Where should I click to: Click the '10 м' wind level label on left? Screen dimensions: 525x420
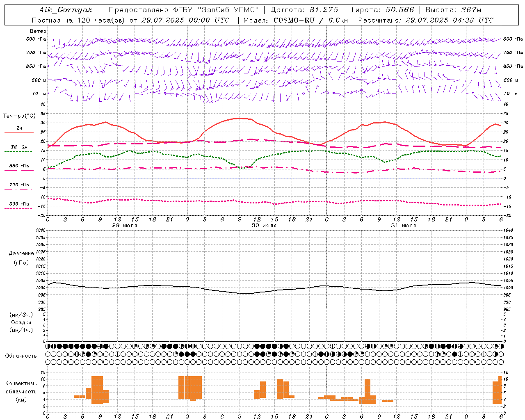pyautogui.click(x=39, y=94)
